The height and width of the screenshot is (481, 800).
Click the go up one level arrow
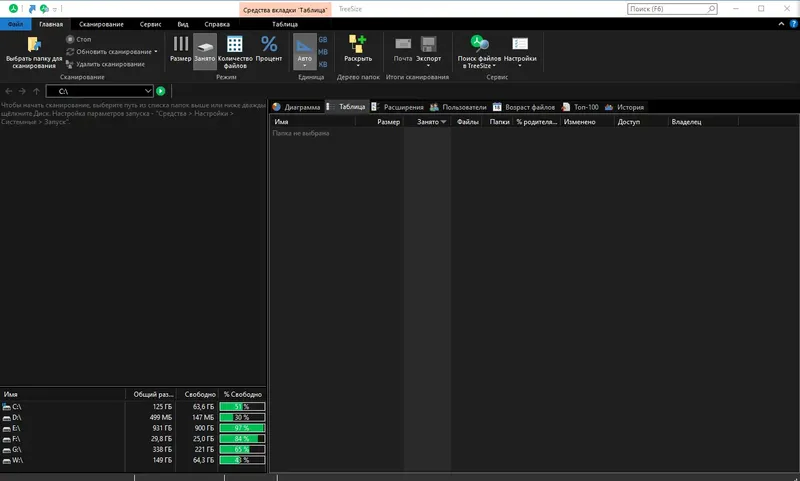[36, 91]
